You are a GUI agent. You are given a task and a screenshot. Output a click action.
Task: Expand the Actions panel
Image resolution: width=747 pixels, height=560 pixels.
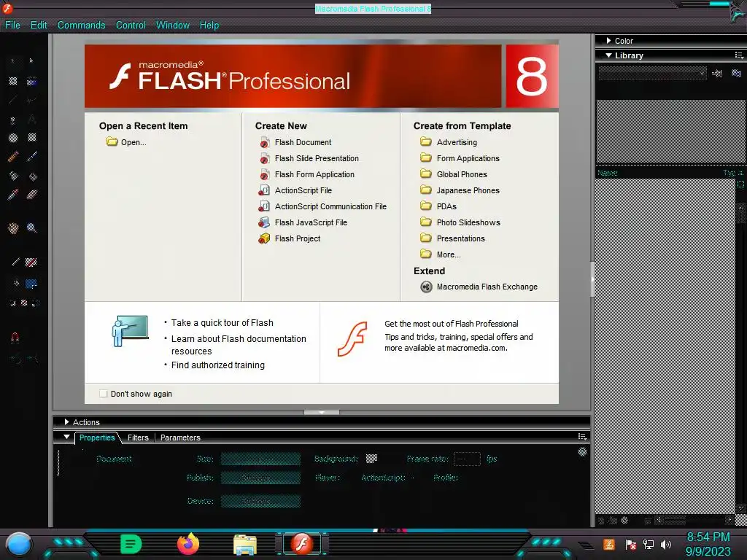(x=66, y=422)
